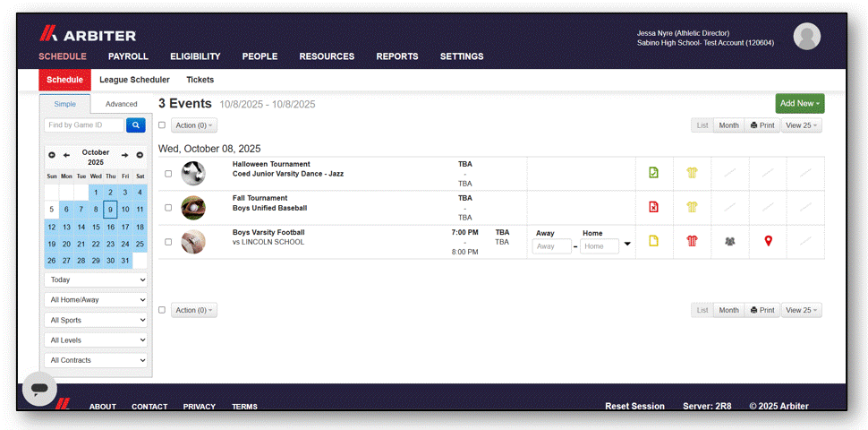Click the Away score input field
Image resolution: width=868 pixels, height=430 pixels.
pos(552,246)
